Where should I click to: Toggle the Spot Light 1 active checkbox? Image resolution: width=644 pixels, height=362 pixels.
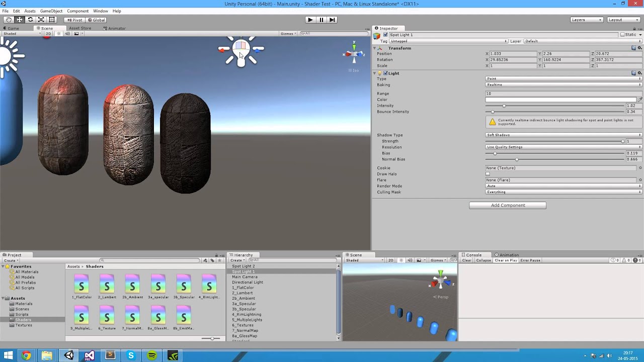(385, 35)
